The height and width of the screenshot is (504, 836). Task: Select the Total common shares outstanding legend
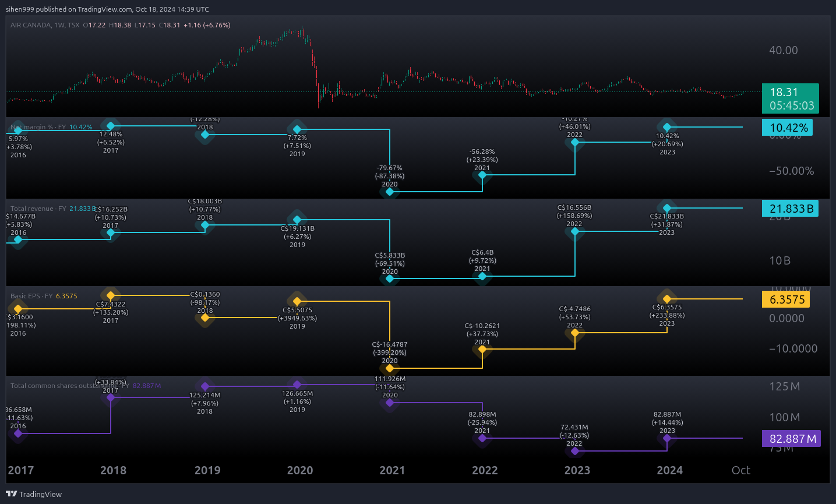[x=86, y=386]
